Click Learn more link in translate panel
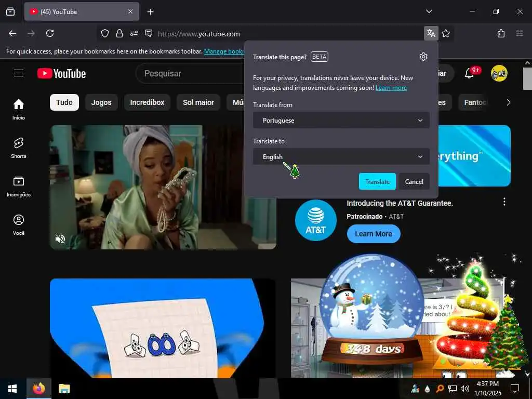Screen dimensions: 532x399 [x=391, y=88]
